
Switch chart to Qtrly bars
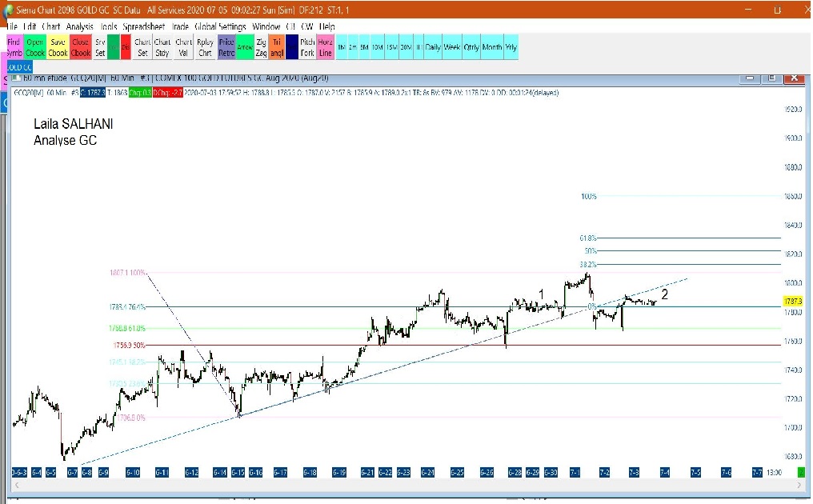tap(471, 47)
